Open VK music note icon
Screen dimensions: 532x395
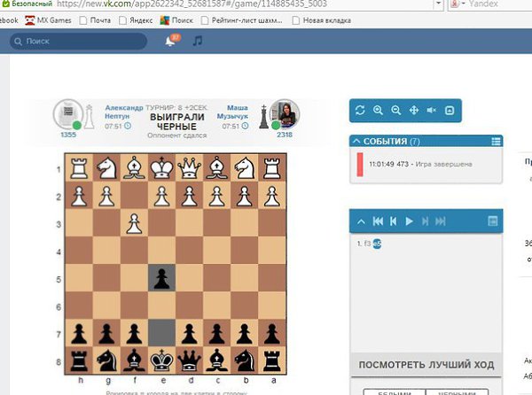[197, 41]
